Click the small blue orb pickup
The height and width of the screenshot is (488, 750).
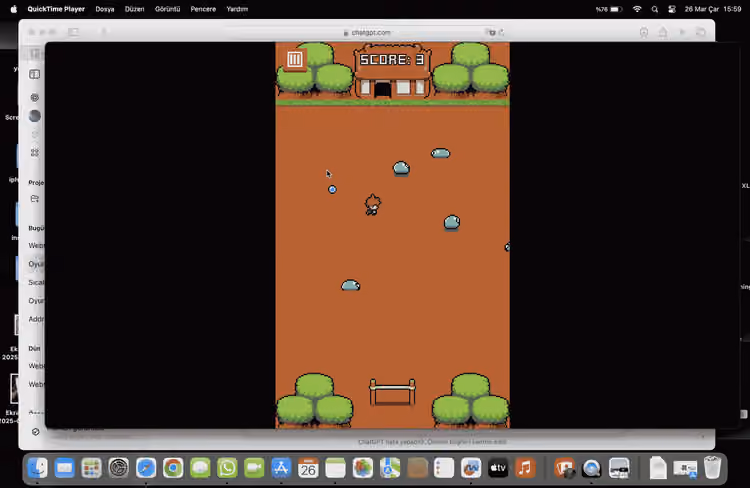[332, 189]
